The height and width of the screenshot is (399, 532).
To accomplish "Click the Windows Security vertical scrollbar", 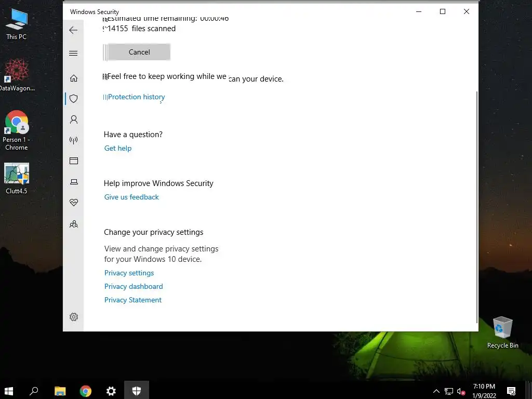I will pos(477,207).
